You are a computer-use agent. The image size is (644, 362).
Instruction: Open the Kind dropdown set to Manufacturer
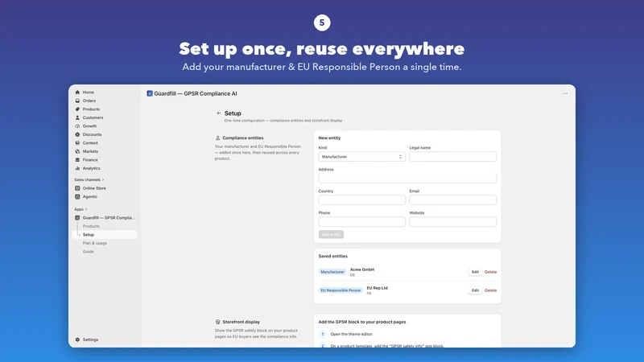pos(361,157)
